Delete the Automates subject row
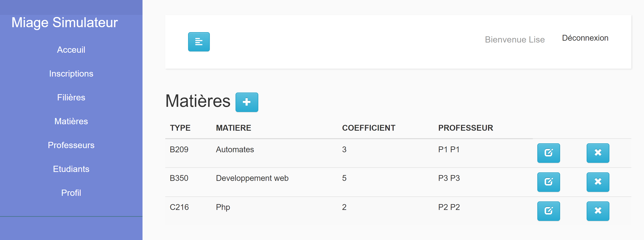Image resolution: width=644 pixels, height=240 pixels. (598, 153)
